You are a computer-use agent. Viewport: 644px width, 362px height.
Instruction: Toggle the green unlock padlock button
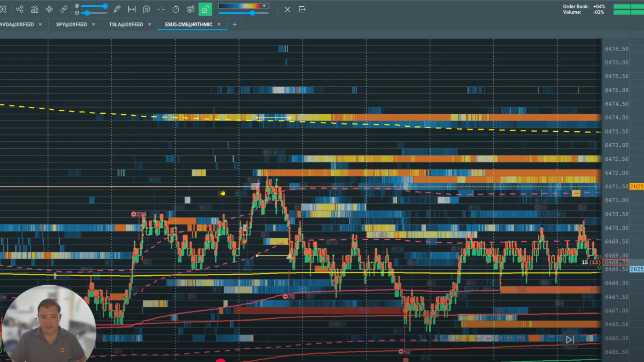205,9
